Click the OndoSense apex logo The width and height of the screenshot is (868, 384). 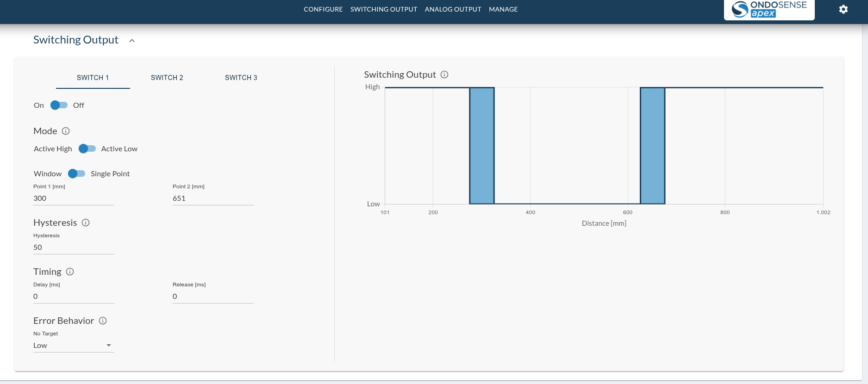tap(769, 9)
